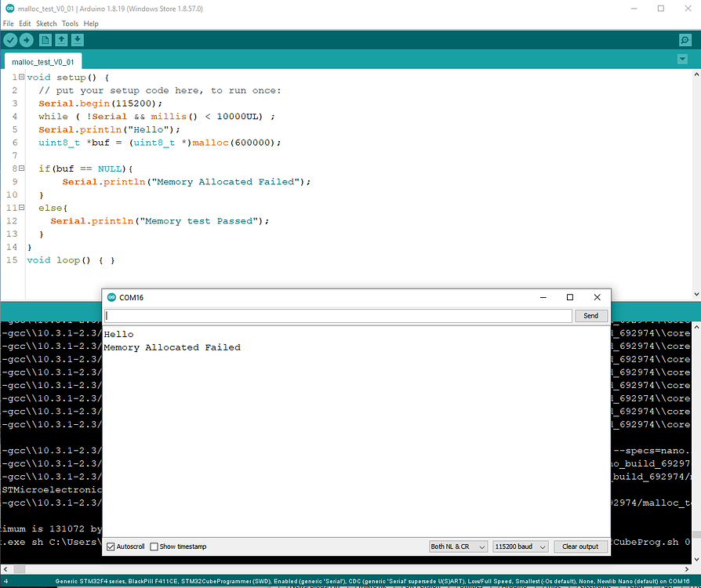Viewport: 701px width, 588px height.
Task: Verify the sketch with the checkmark icon
Action: point(9,39)
